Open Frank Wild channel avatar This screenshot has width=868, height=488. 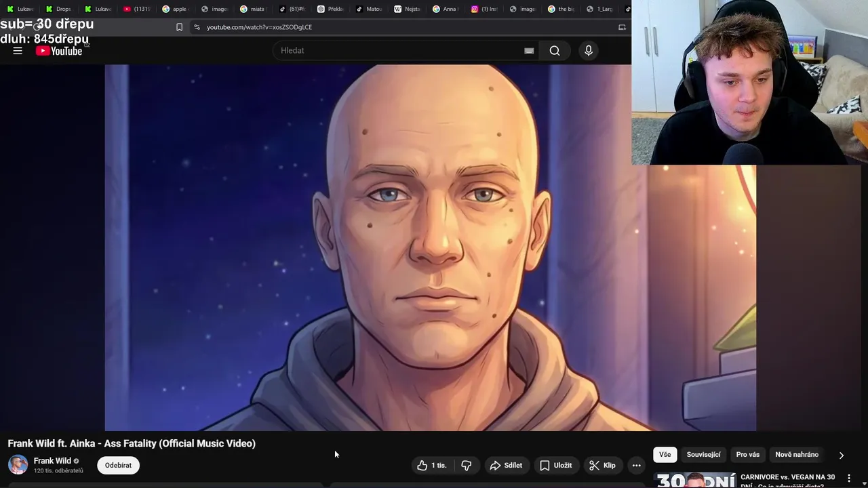coord(18,465)
